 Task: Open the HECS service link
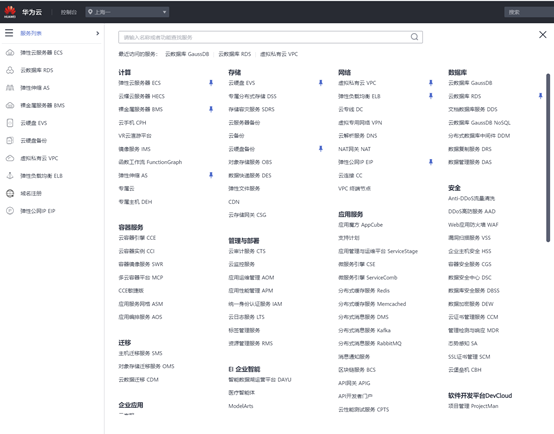pos(142,96)
